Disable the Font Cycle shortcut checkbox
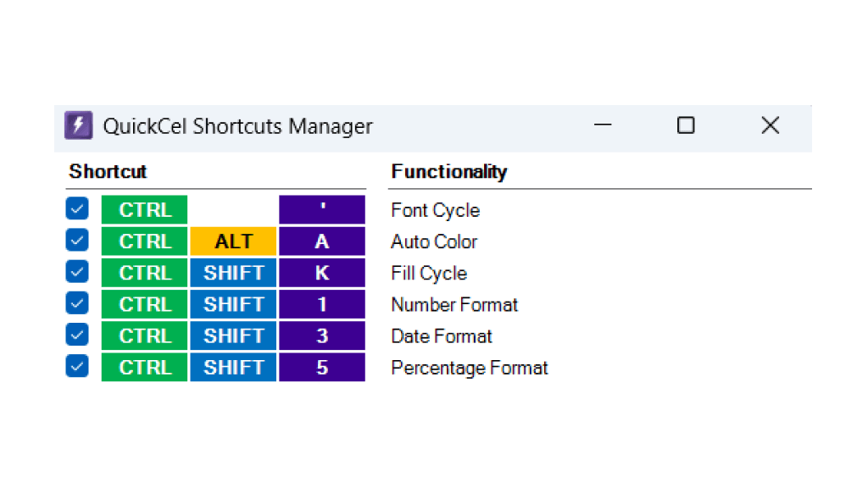Screen dimensions: 868x488 pos(77,209)
